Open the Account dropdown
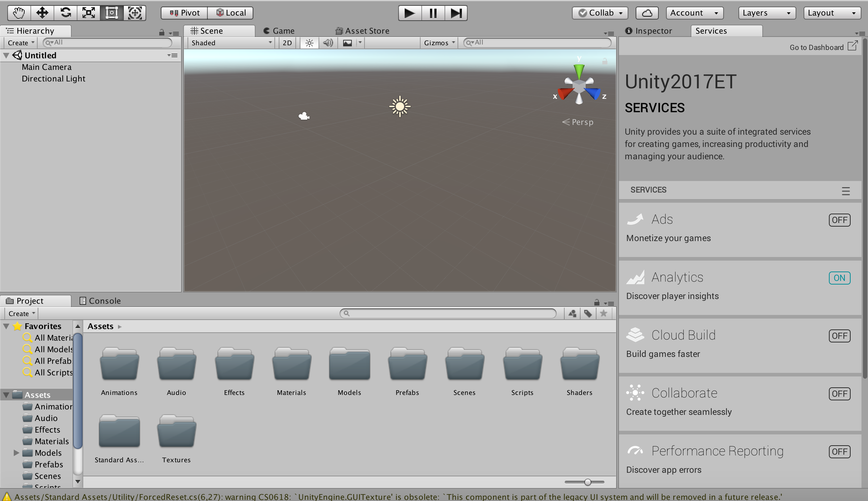The image size is (868, 501). pos(695,13)
